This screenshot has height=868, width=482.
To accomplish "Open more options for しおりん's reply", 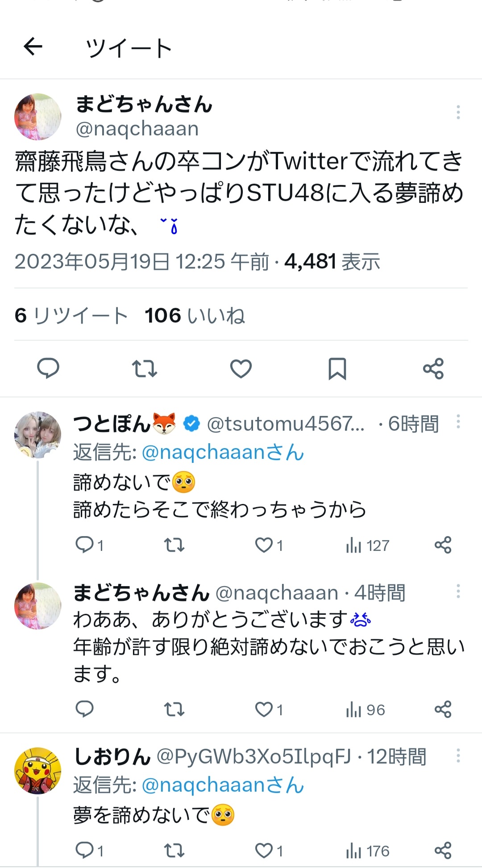I will (458, 756).
